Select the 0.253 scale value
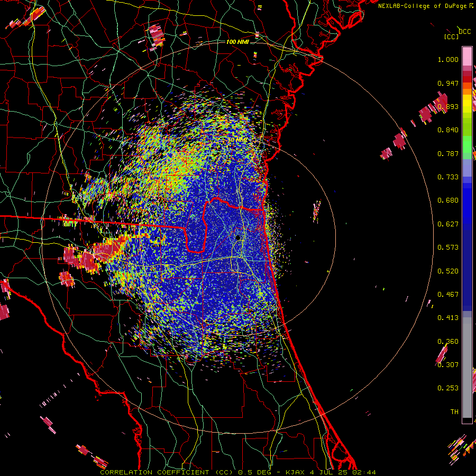This screenshot has height=476, width=476. tap(448, 388)
